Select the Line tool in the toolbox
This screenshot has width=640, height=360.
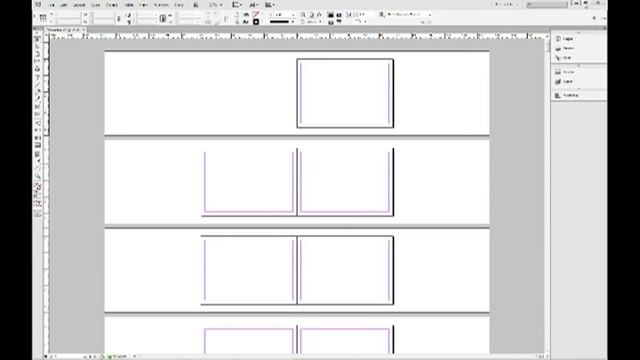38,84
